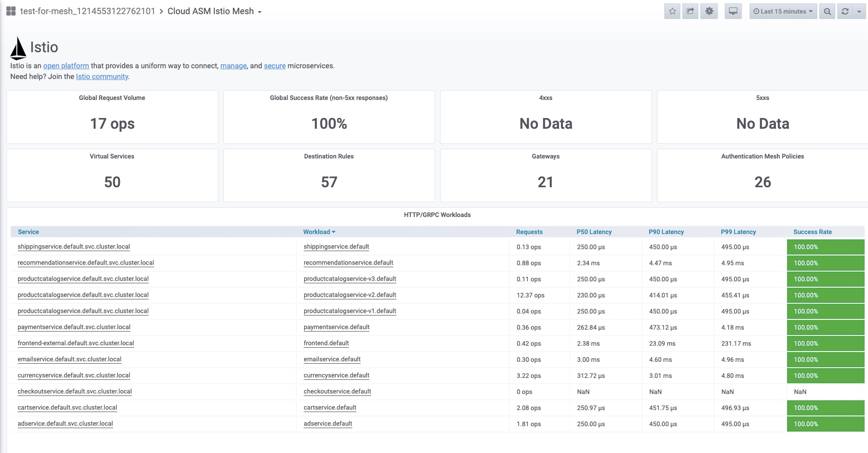Sort table by Service column
The width and height of the screenshot is (868, 453).
click(28, 232)
